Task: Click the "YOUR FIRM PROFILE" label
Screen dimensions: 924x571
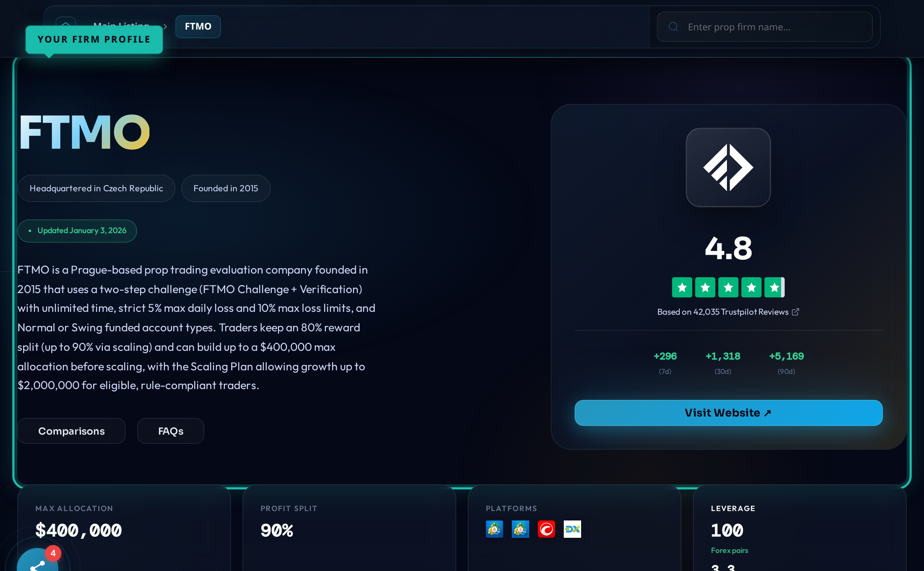Action: 94,40
